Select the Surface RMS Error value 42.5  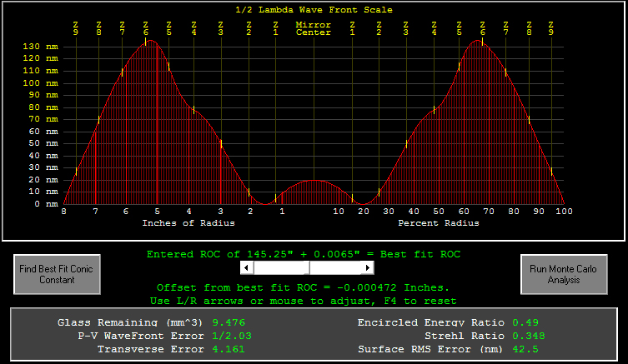[x=525, y=349]
